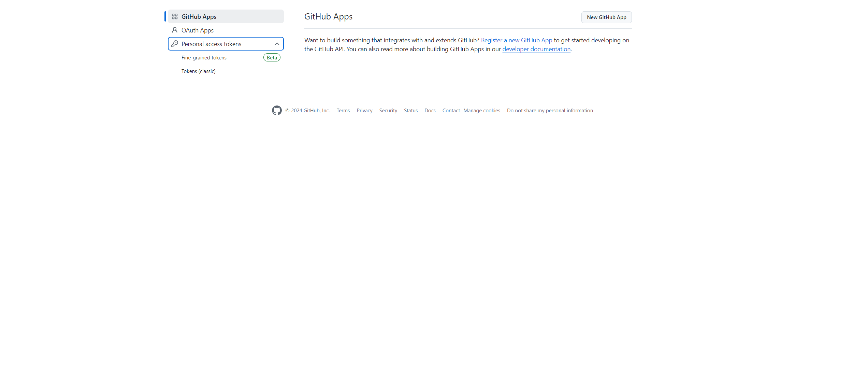This screenshot has width=868, height=380.
Task: Click the GitHub logo in the footer
Action: 277,110
